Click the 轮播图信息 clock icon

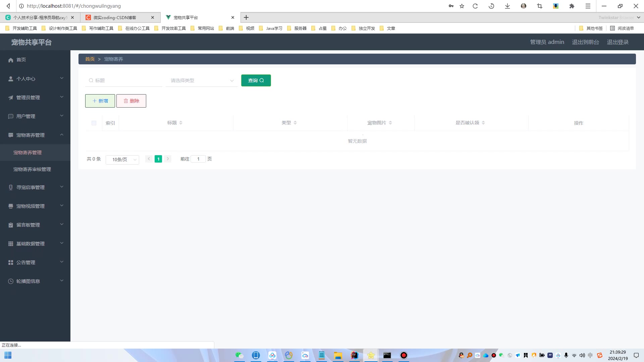[x=11, y=281]
